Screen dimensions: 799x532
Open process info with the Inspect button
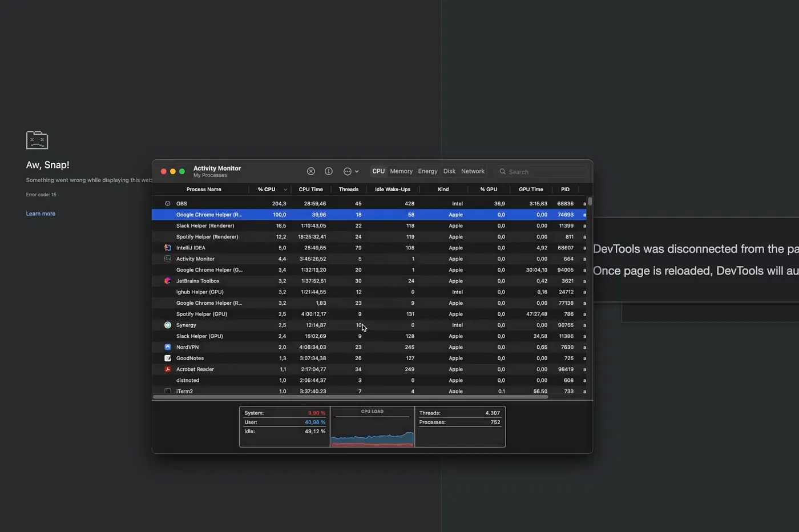(x=329, y=171)
